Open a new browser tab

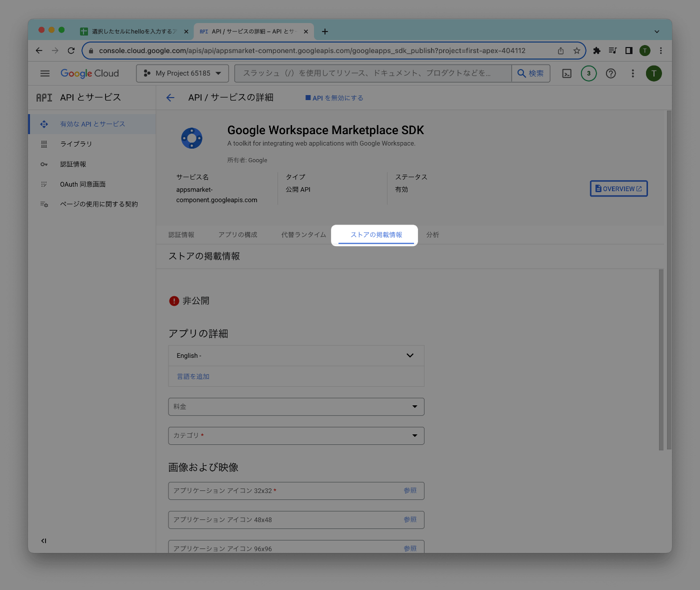pos(325,32)
